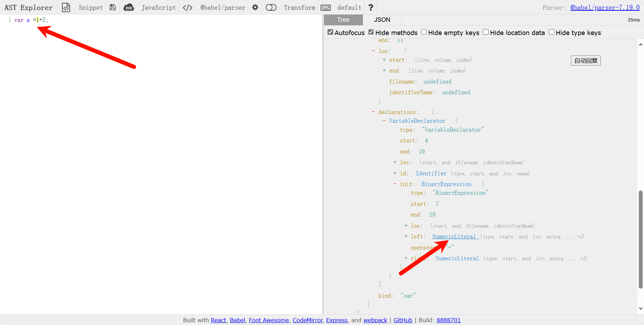Screen dimensions: 644x325
Task: Click the new snippet file-code icon
Action: click(66, 7)
